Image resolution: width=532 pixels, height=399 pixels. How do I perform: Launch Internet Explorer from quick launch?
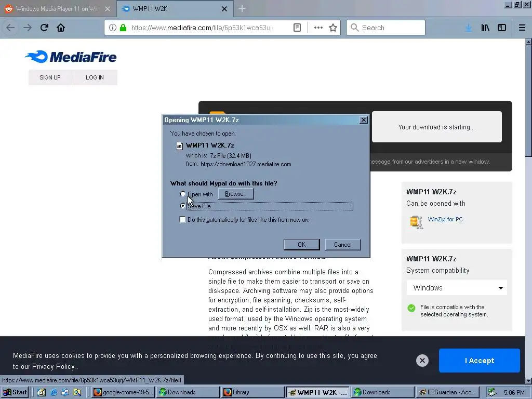tap(54, 392)
